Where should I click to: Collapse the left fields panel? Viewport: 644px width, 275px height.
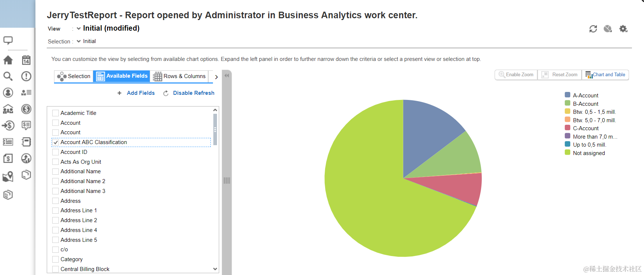[227, 75]
